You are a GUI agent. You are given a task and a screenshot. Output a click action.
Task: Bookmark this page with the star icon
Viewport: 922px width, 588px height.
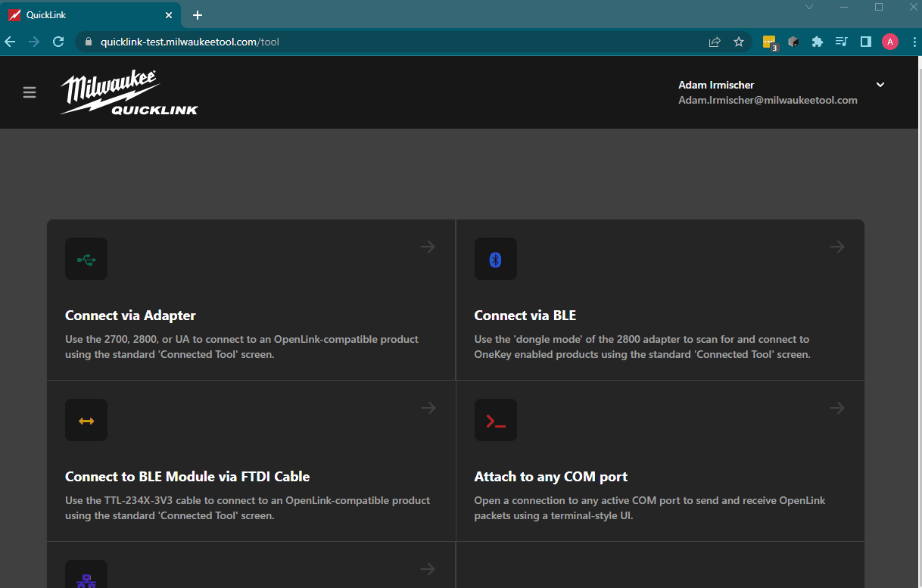click(x=739, y=42)
